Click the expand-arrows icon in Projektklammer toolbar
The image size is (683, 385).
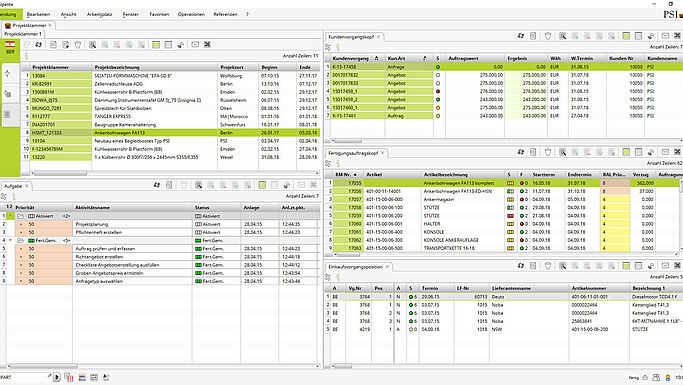point(207,45)
